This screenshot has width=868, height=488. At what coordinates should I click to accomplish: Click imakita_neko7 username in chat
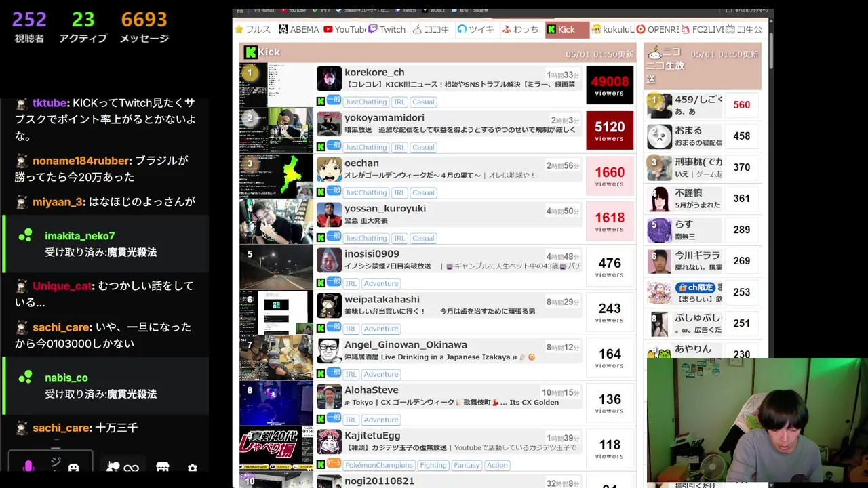coord(80,236)
